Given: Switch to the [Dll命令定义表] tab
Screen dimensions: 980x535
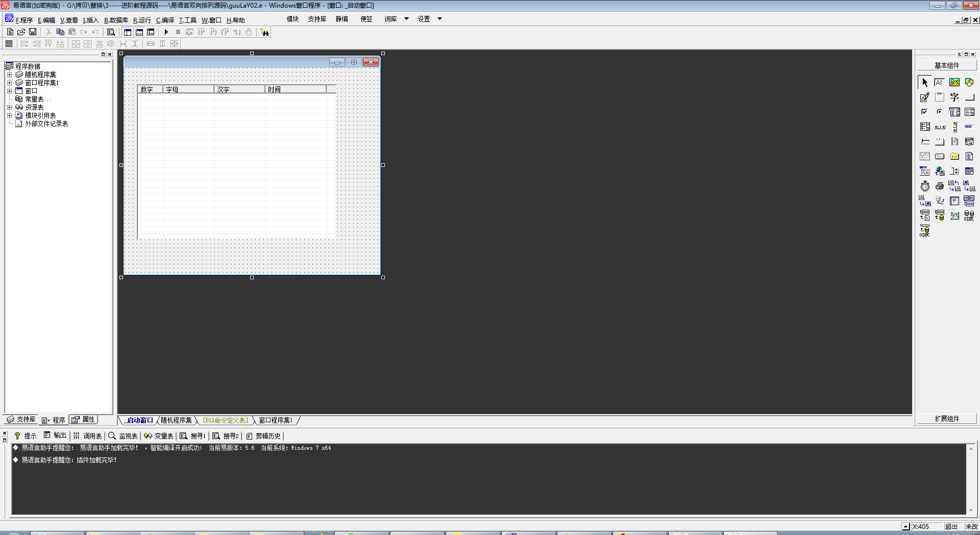Looking at the screenshot, I should click(225, 420).
